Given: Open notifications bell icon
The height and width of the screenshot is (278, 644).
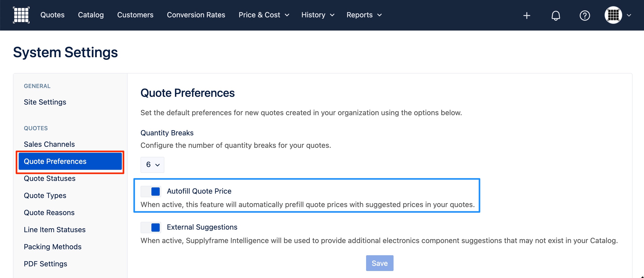Looking at the screenshot, I should coord(556,16).
